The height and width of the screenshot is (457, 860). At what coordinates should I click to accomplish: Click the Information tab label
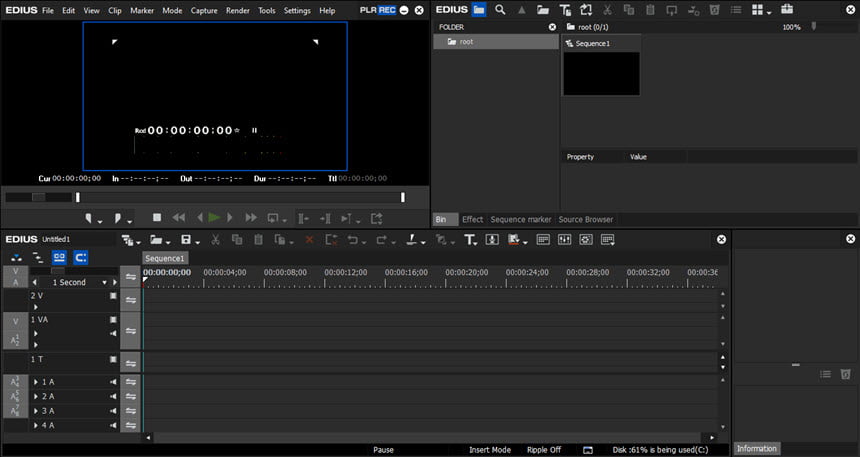tap(756, 449)
